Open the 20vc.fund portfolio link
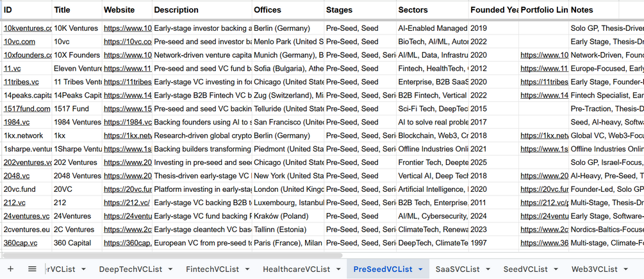Viewport: 644px width, 279px height. 545,189
